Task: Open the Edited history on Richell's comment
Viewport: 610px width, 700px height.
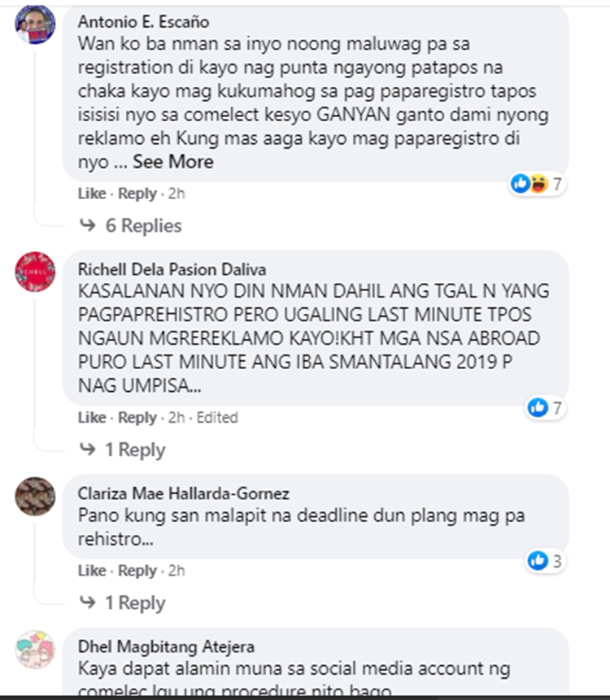Action: tap(217, 417)
